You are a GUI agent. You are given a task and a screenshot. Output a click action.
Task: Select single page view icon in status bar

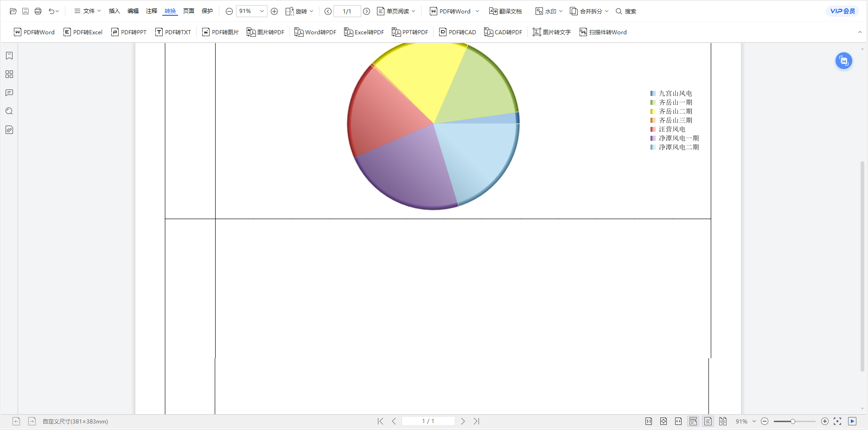click(x=708, y=421)
